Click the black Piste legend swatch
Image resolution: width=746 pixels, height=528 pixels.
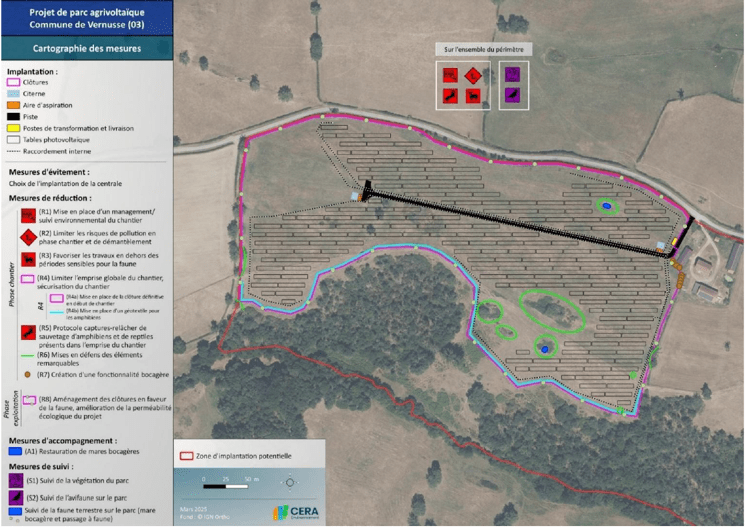coord(12,116)
